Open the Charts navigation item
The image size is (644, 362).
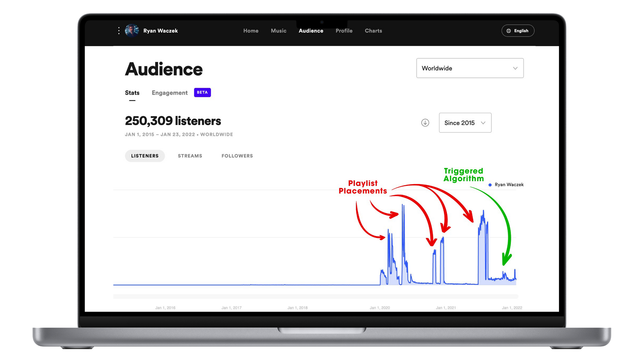pyautogui.click(x=373, y=31)
